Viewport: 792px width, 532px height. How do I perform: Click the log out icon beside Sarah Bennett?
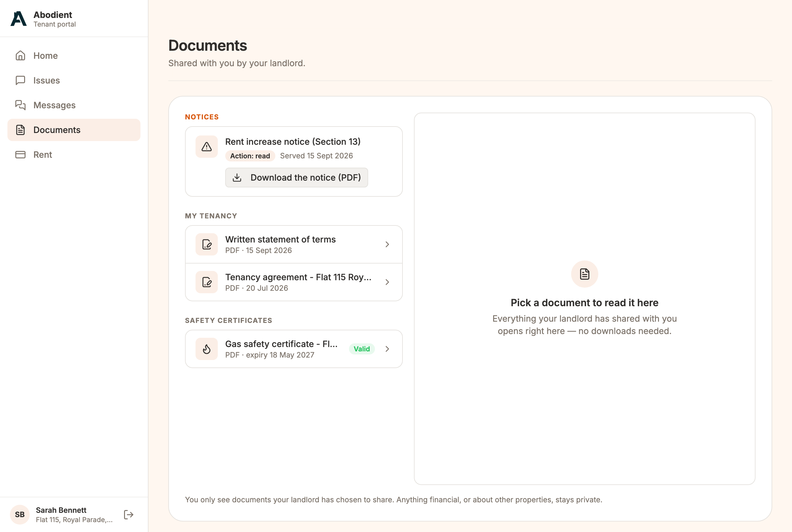(x=129, y=515)
